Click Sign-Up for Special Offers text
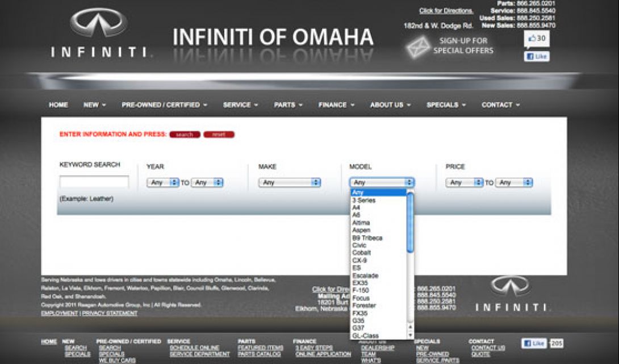 [x=463, y=45]
